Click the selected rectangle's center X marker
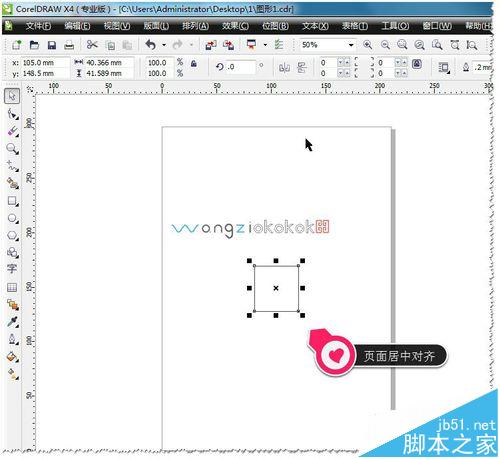This screenshot has width=500, height=459. coord(276,288)
